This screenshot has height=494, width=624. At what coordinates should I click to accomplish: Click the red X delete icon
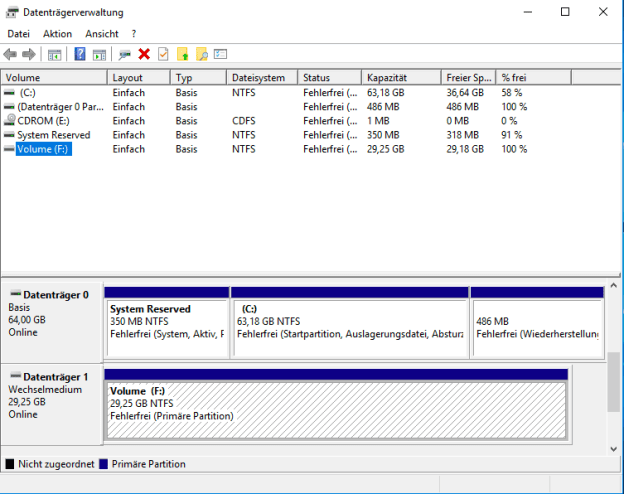tap(144, 54)
